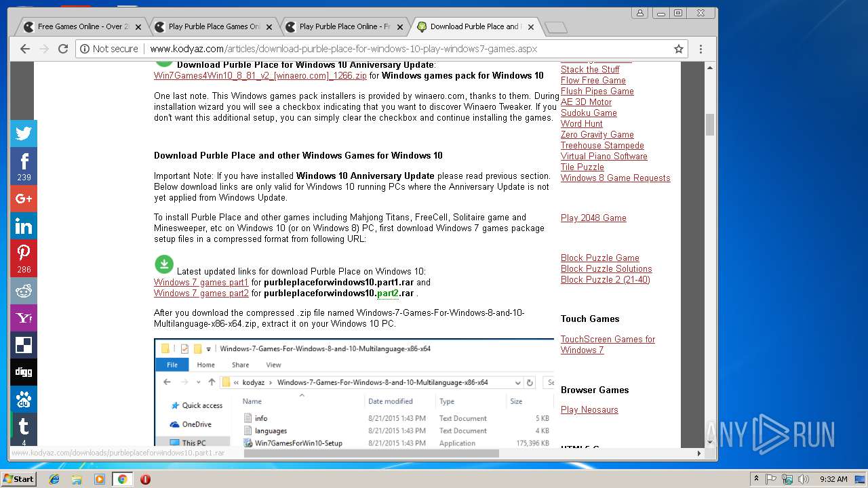
Task: Click scrollbar up arrow button
Action: (x=710, y=67)
